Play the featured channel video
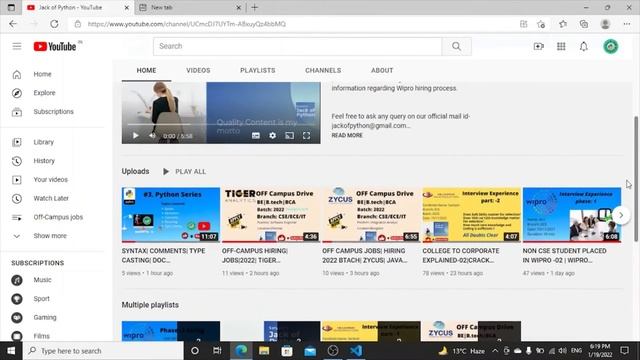Image resolution: width=640 pixels, height=360 pixels. (136, 136)
